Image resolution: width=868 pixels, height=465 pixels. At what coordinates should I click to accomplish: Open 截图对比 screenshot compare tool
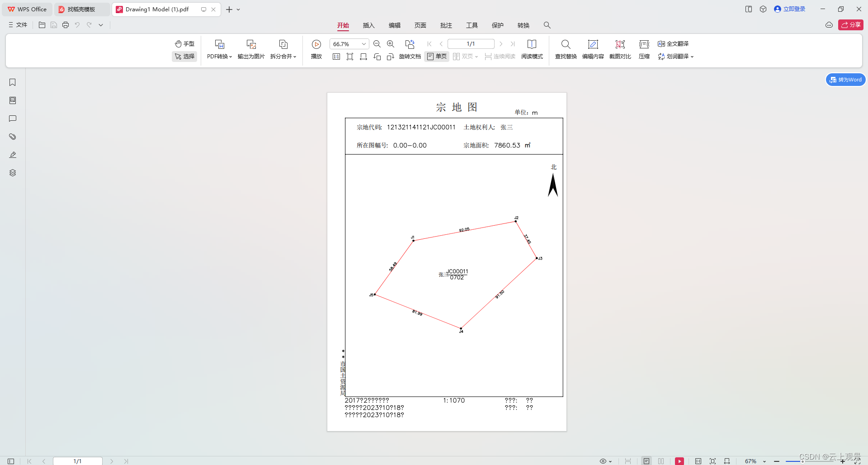[620, 50]
